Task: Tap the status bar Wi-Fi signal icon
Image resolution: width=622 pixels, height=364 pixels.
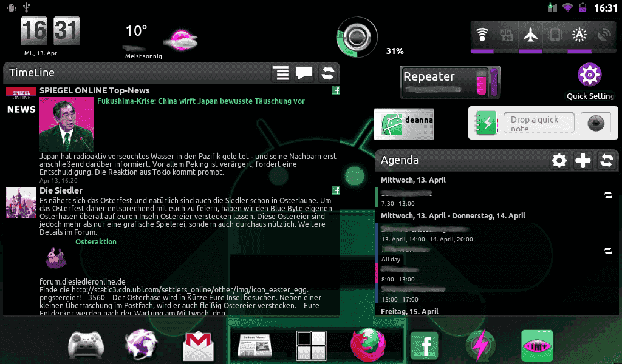Action: click(568, 7)
